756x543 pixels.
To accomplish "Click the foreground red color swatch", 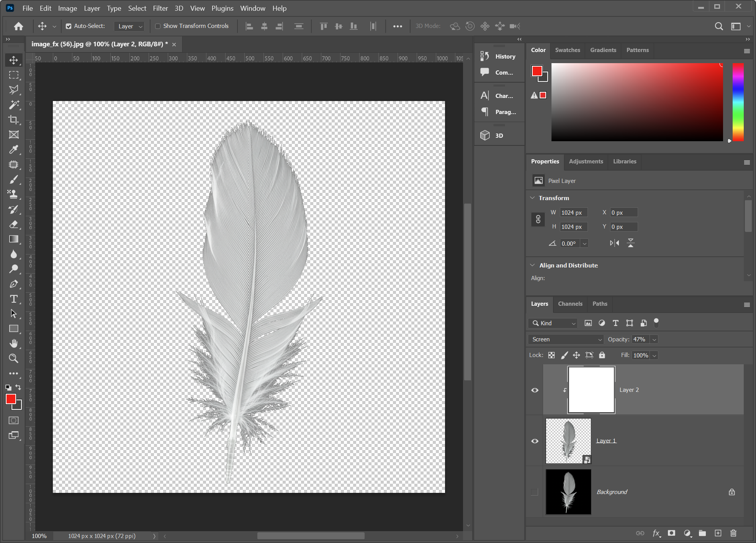I will pyautogui.click(x=11, y=399).
